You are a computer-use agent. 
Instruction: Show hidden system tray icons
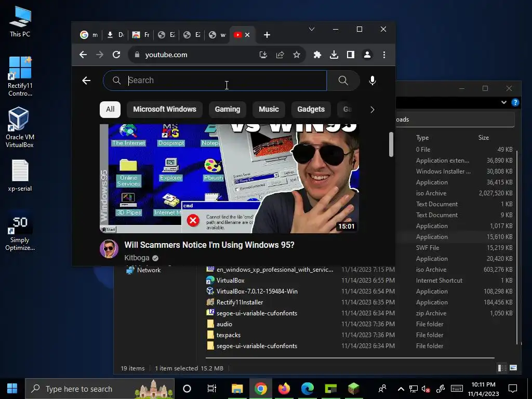(401, 389)
